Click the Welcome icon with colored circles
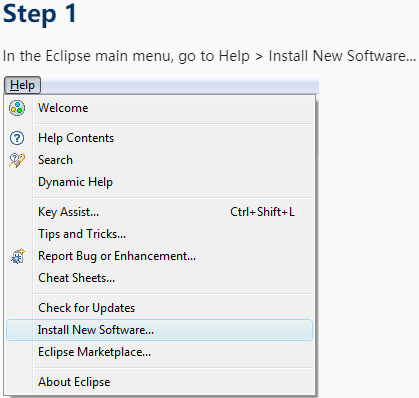Image resolution: width=419 pixels, height=398 pixels. click(17, 108)
